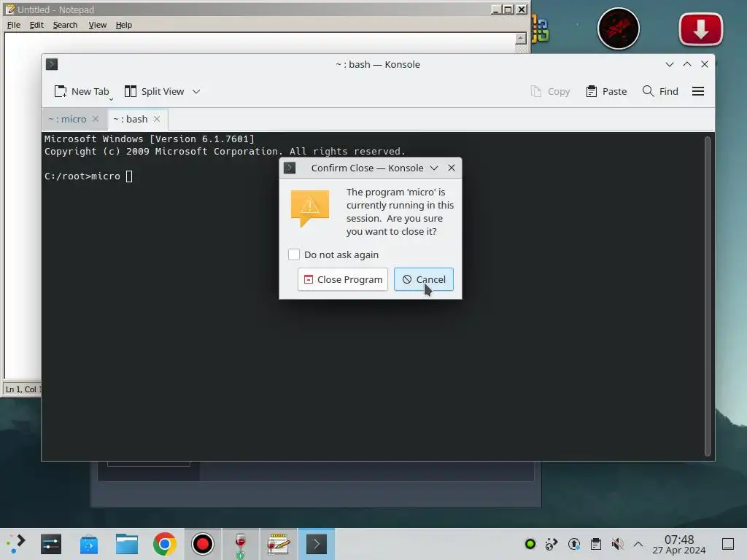Expand hidden system tray icons

pos(638,544)
